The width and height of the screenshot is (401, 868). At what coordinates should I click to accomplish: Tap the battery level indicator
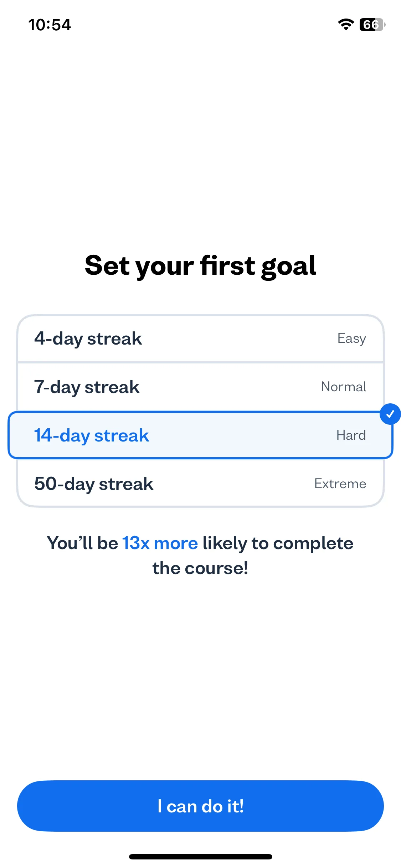pyautogui.click(x=372, y=25)
